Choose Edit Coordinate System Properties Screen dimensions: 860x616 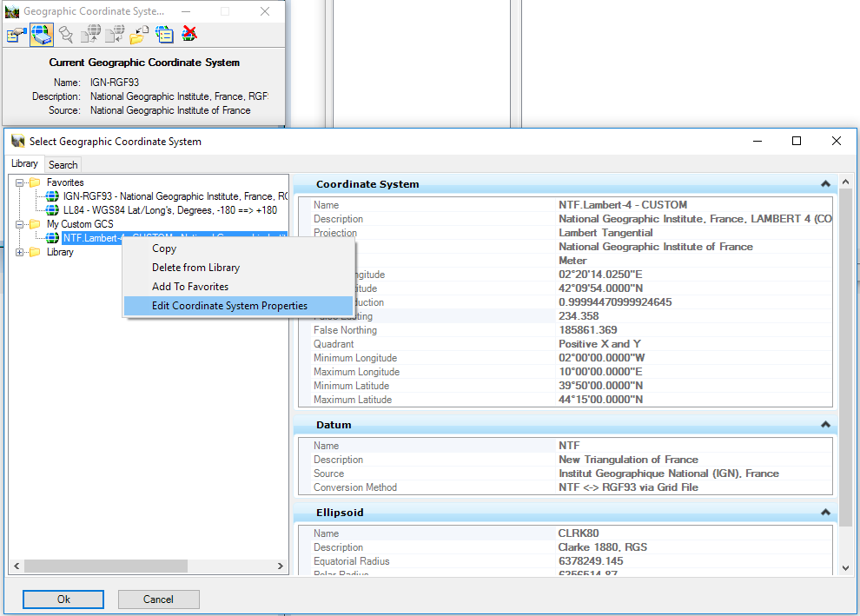239,306
